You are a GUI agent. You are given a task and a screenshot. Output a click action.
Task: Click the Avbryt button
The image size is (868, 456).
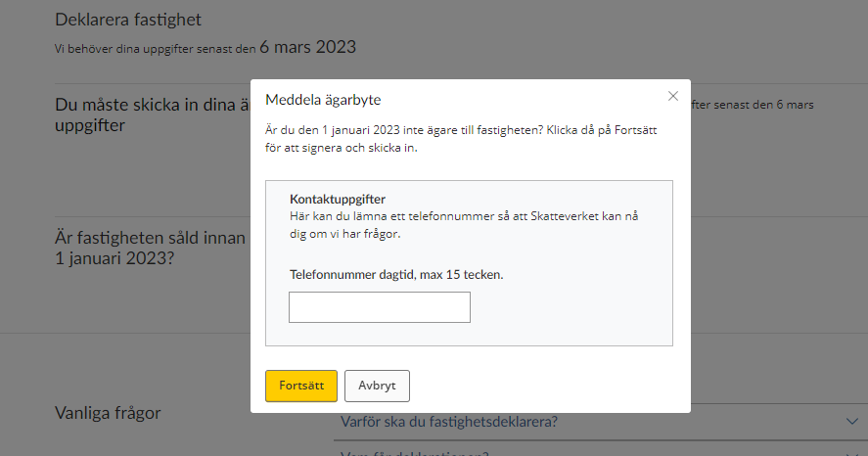pos(377,386)
